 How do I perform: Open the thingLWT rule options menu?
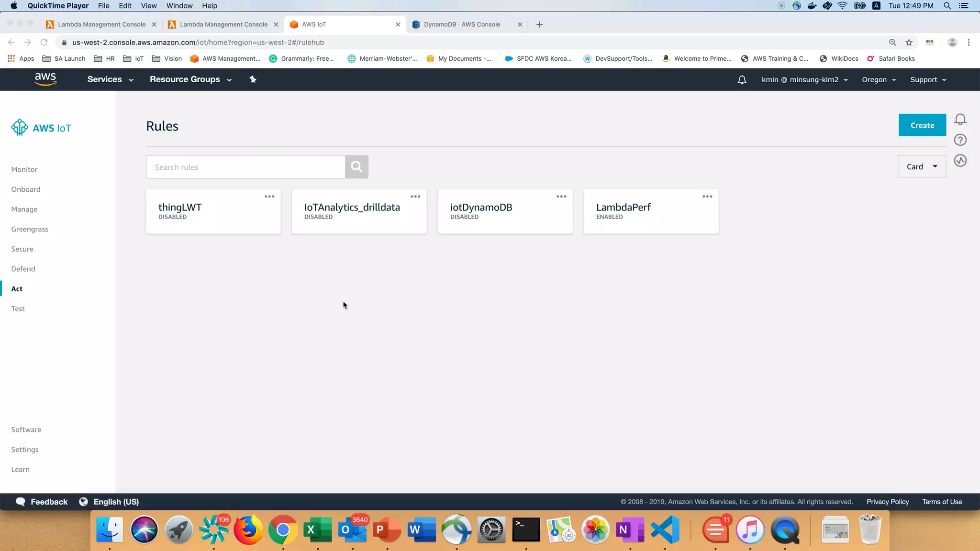point(269,197)
